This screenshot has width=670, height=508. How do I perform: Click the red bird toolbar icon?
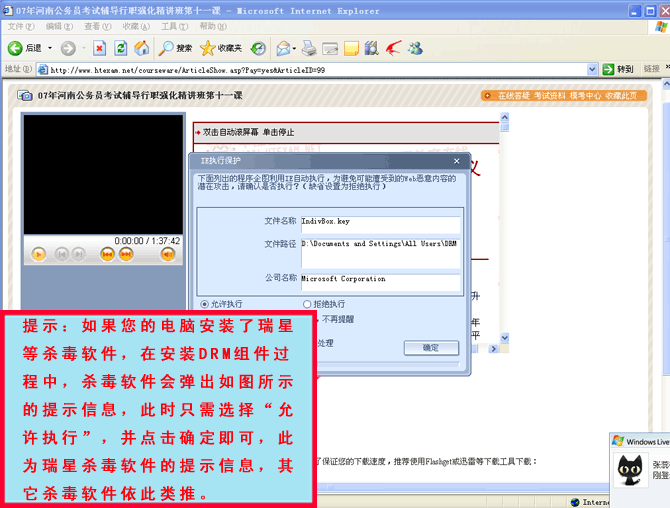click(x=393, y=48)
